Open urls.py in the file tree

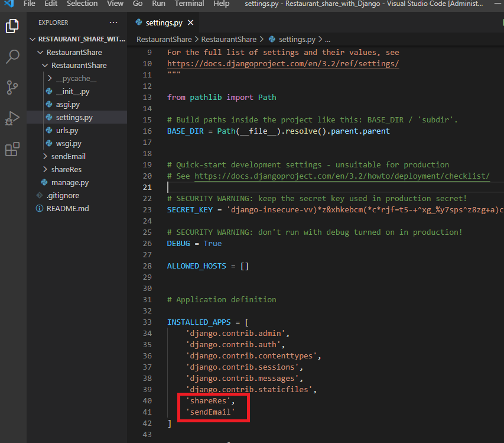click(x=67, y=130)
